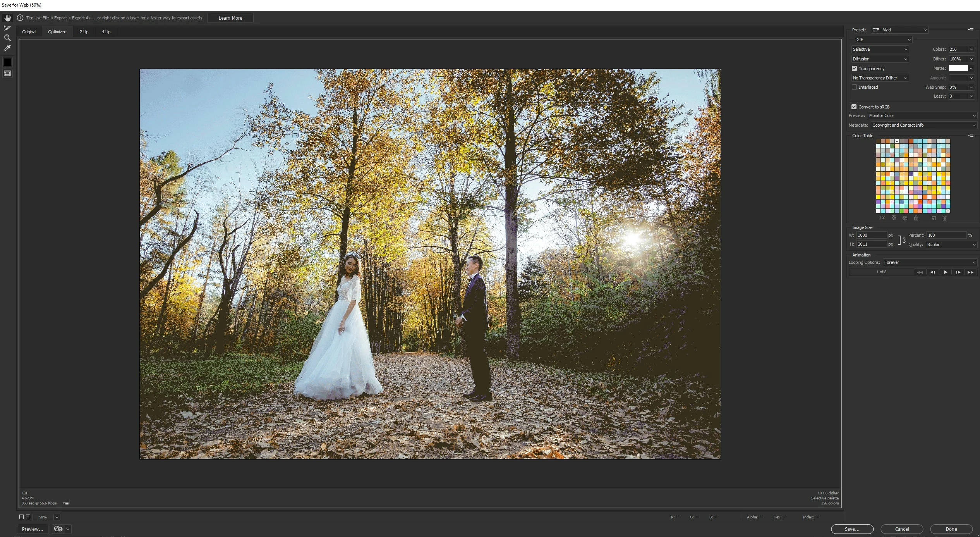
Task: Click the constrain proportions link icon
Action: coord(904,240)
